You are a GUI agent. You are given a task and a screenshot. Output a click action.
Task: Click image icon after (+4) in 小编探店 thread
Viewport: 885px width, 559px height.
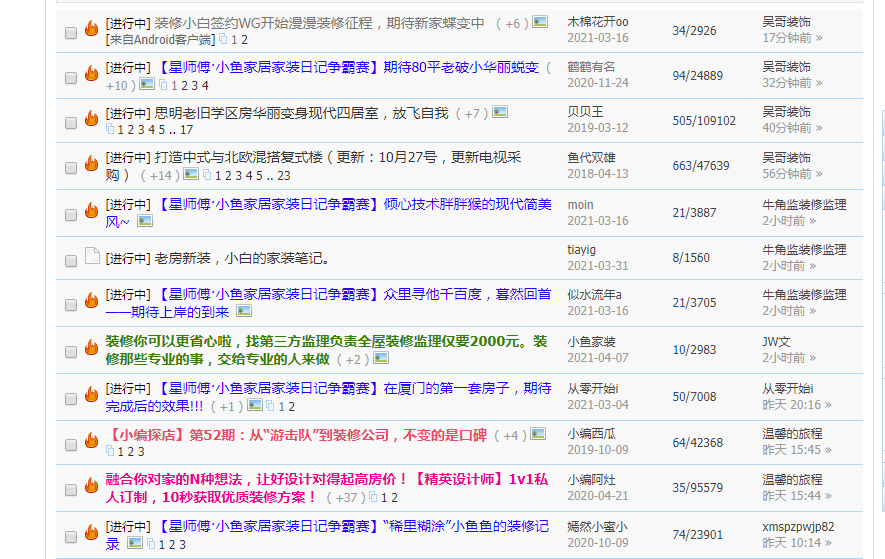(538, 434)
